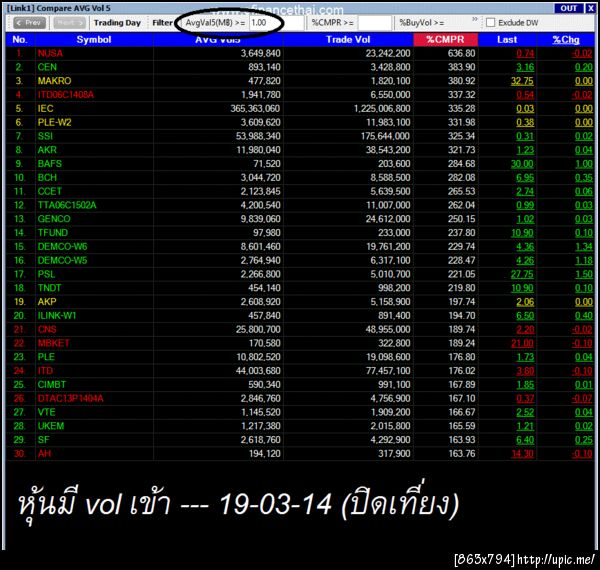Open PSL last price link 27.75
This screenshot has height=570, width=600.
[x=522, y=274]
